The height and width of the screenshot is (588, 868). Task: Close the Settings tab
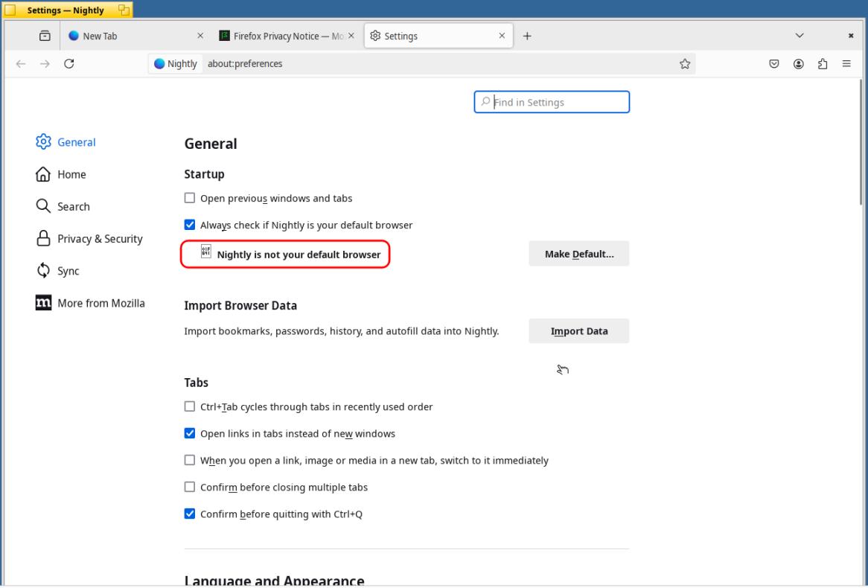click(x=502, y=36)
